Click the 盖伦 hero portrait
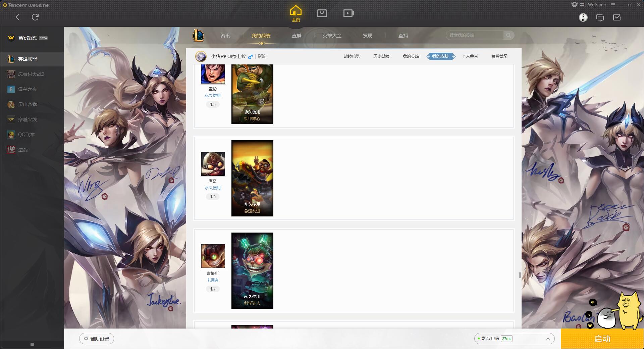Screen dimensions: 644x349 (x=213, y=74)
